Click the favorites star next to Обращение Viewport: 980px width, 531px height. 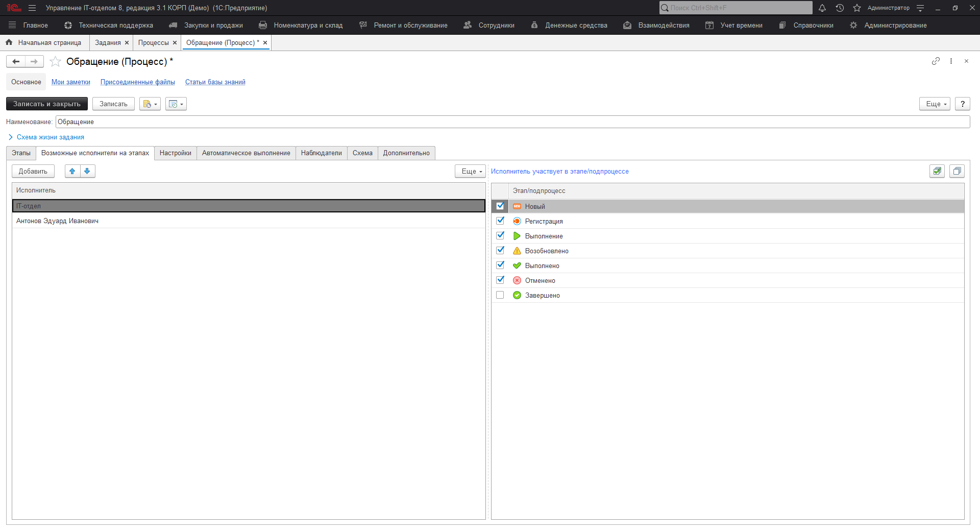click(55, 61)
